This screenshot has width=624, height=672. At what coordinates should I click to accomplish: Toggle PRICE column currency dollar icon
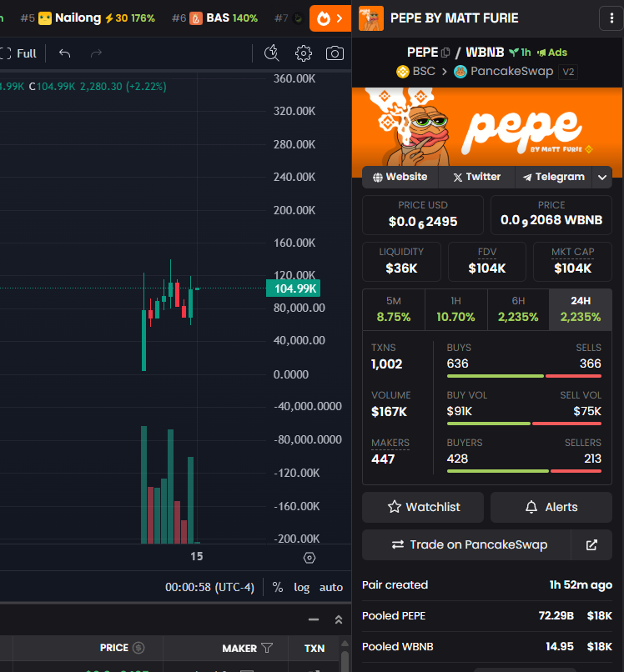click(138, 648)
